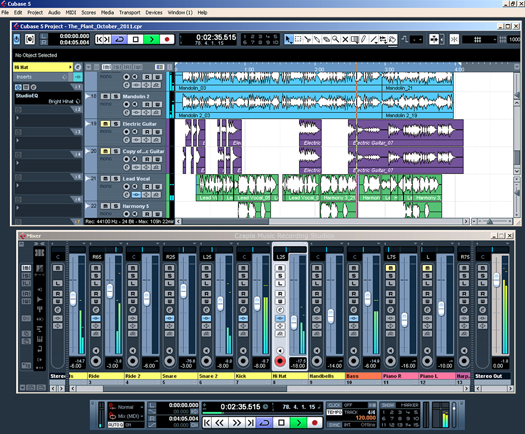Expand Electric Guitar track lanes arrow

(x=88, y=124)
